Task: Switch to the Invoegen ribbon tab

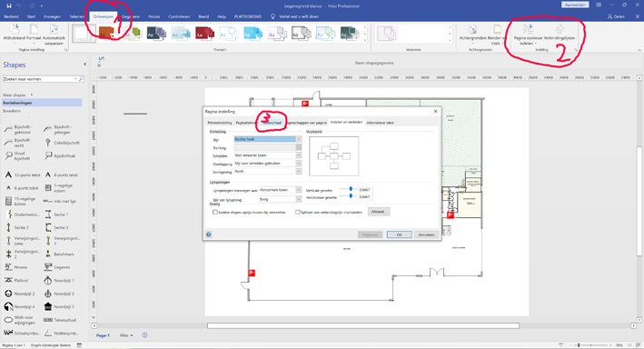Action: click(x=52, y=16)
